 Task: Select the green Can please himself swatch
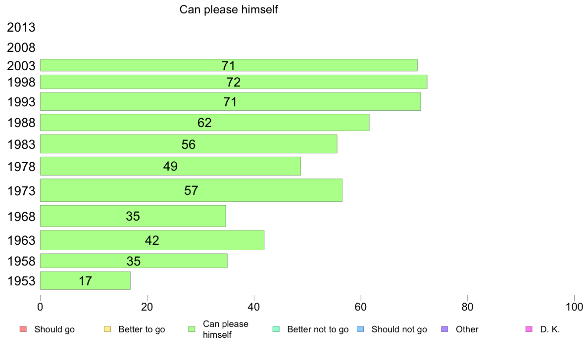192,329
